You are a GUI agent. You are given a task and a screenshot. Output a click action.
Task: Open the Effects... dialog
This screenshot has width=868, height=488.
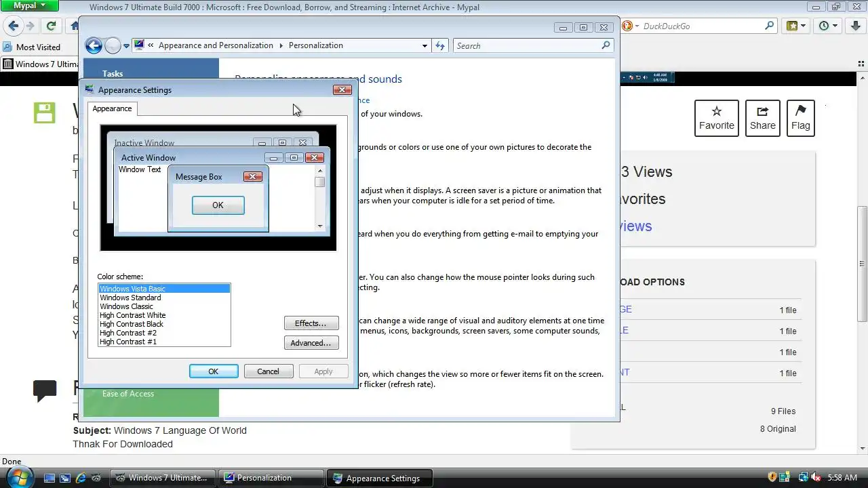click(x=311, y=323)
